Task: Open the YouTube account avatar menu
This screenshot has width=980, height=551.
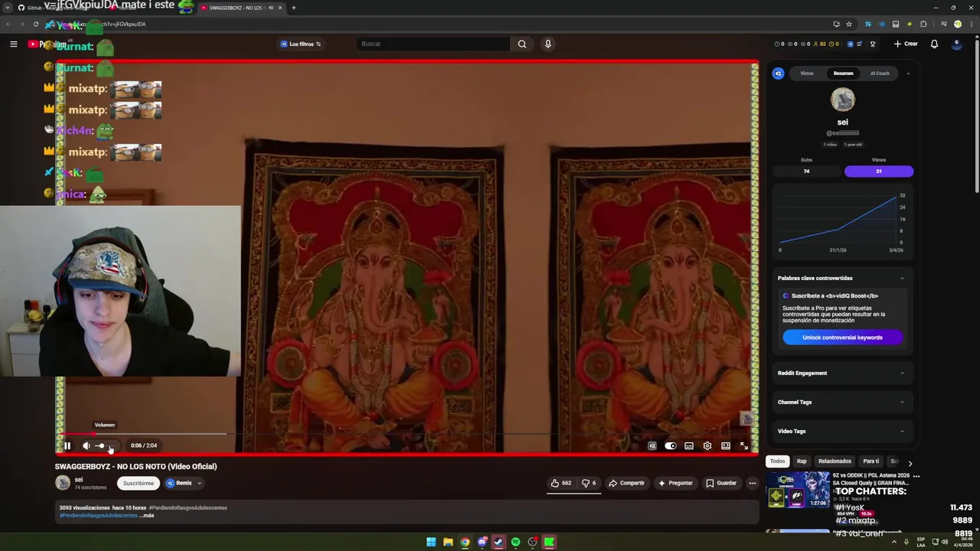Action: tap(956, 44)
